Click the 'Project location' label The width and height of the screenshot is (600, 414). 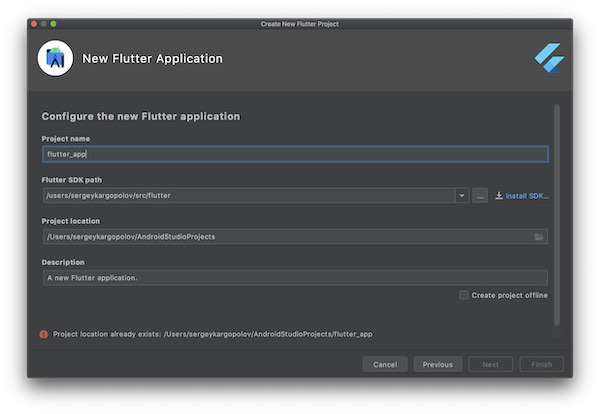click(71, 221)
